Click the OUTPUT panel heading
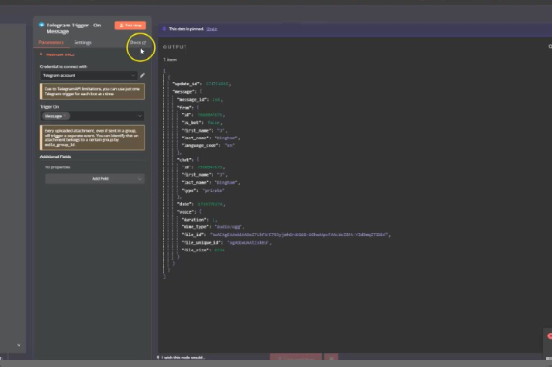The height and width of the screenshot is (367, 552). tap(174, 47)
